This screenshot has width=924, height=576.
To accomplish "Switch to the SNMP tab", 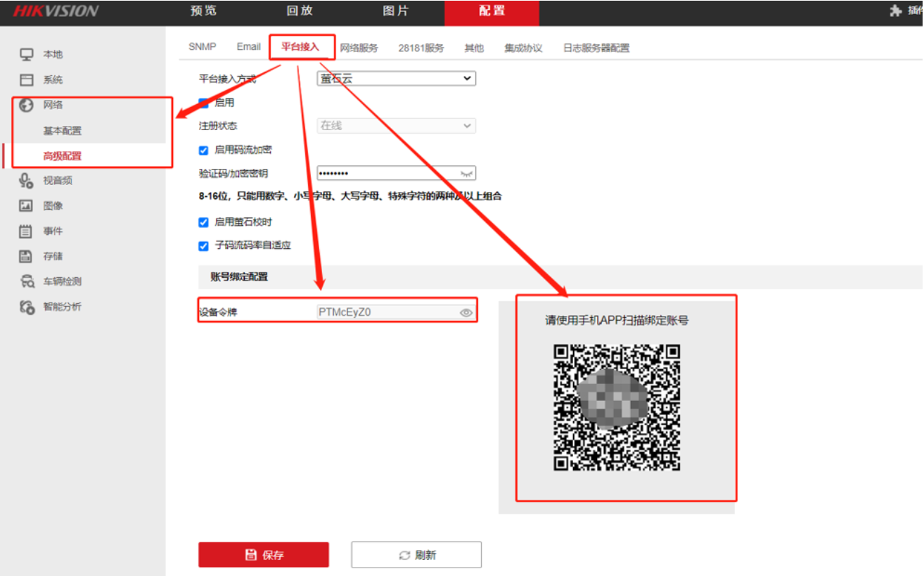I will [203, 47].
